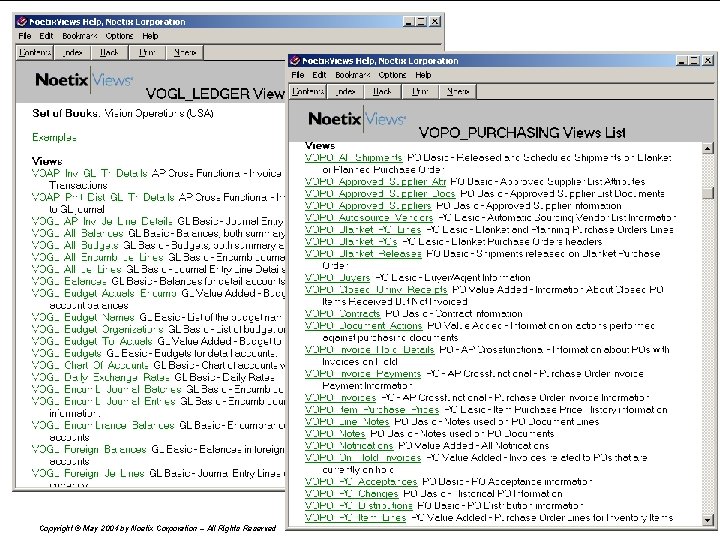The width and height of the screenshot is (720, 540).
Task: Open VOPO_PO_Distributions link
Action: (359, 506)
